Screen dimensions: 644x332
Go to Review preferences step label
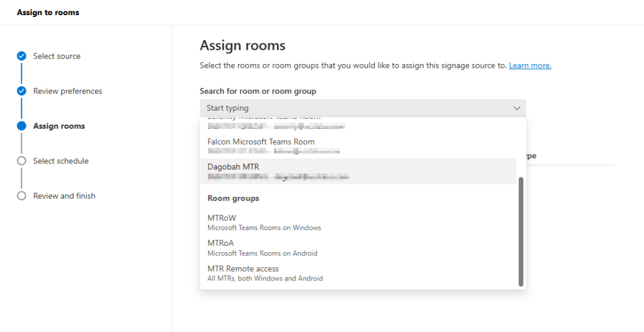coord(67,91)
